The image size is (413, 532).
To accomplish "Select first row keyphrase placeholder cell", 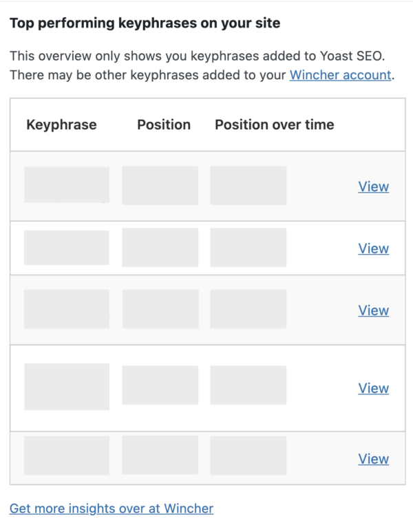I will point(67,184).
